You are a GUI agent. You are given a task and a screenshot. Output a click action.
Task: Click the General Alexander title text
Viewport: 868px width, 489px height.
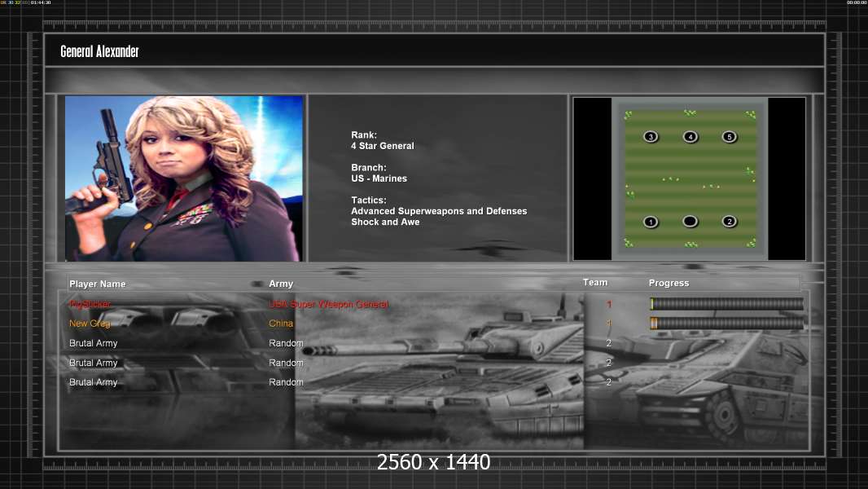click(99, 51)
